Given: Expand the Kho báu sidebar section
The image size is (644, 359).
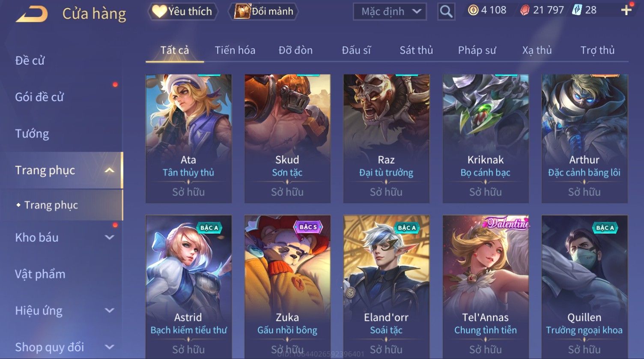Looking at the screenshot, I should 110,237.
